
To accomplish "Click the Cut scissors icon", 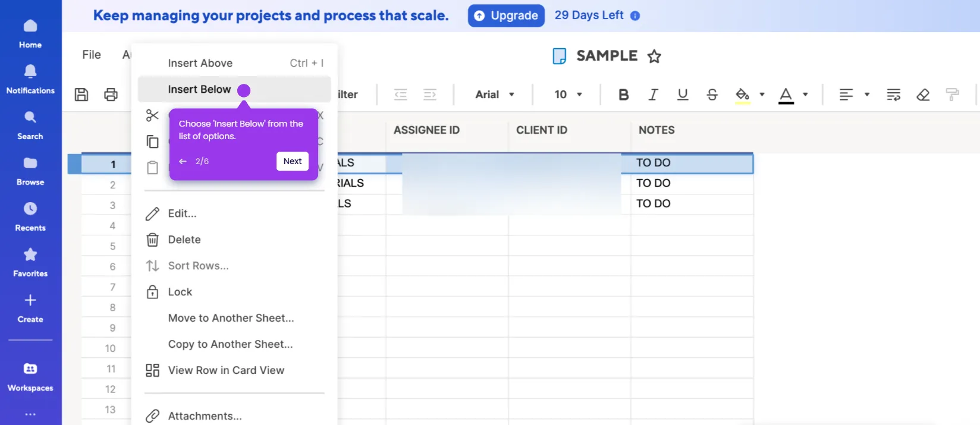I will [x=152, y=115].
